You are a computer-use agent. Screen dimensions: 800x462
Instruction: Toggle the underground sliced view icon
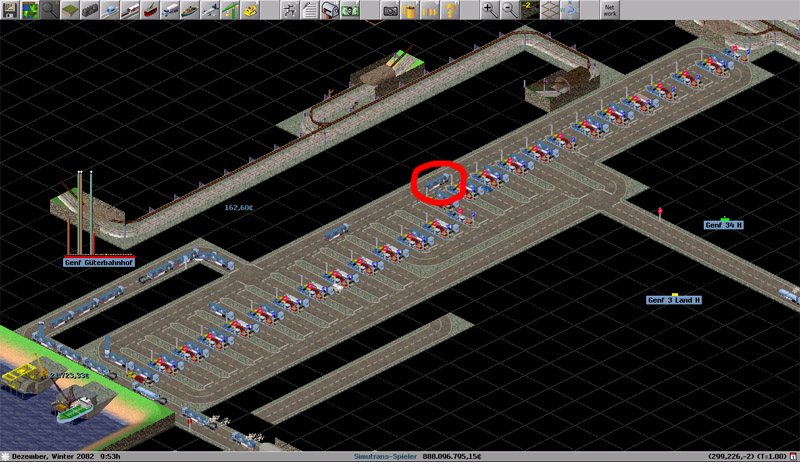click(x=529, y=11)
